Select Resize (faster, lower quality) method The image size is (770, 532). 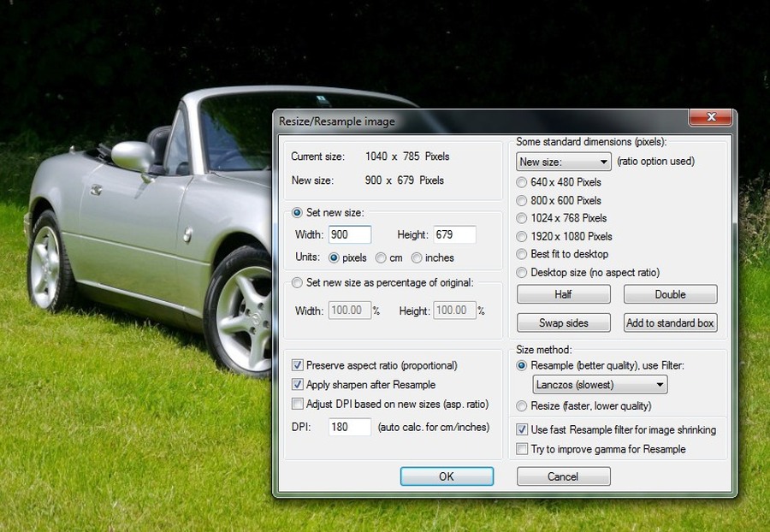pos(522,406)
